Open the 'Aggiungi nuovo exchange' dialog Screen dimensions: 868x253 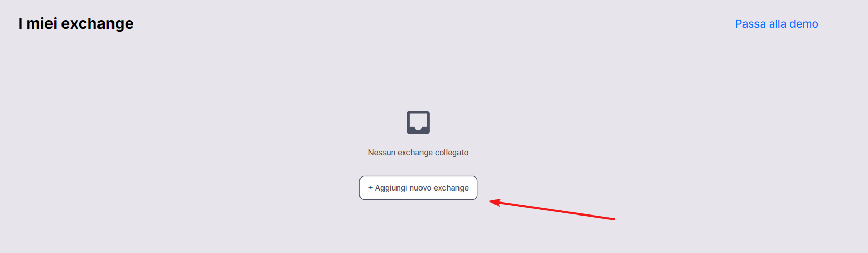[x=418, y=188]
